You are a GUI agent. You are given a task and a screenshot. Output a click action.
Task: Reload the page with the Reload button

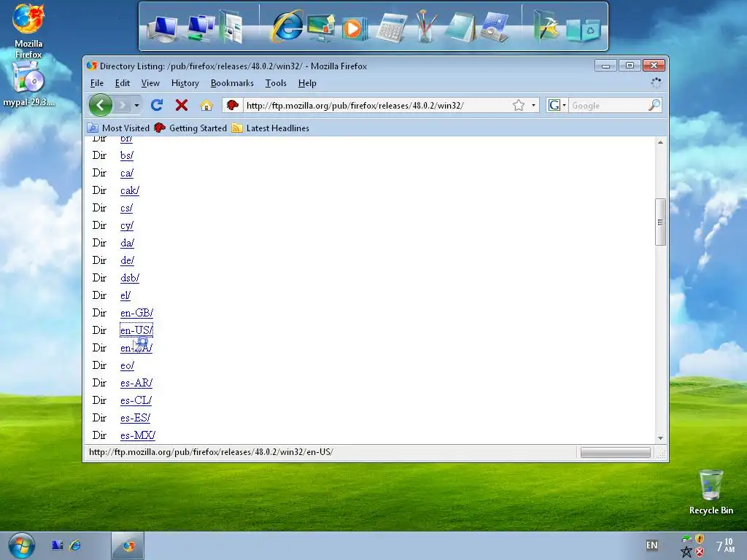(157, 105)
